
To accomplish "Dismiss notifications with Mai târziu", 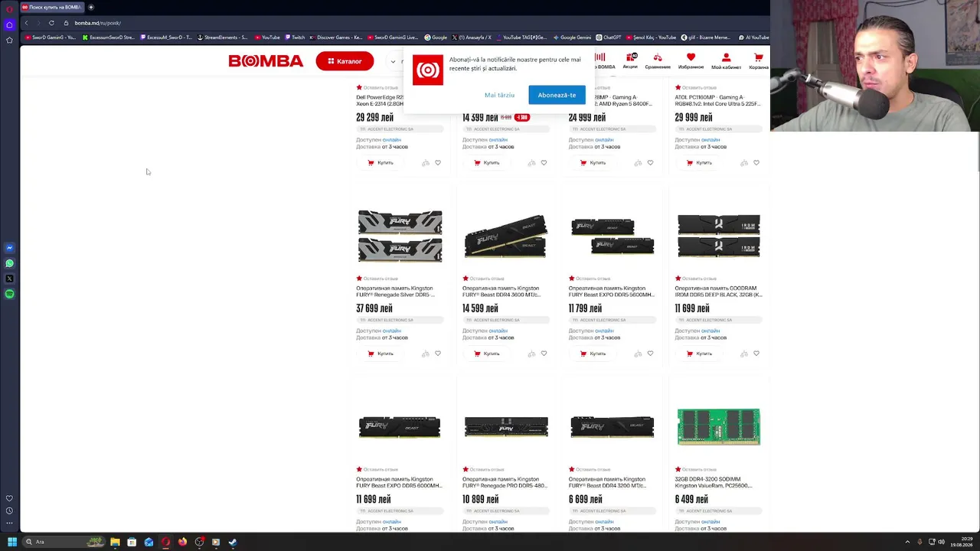I will point(499,95).
